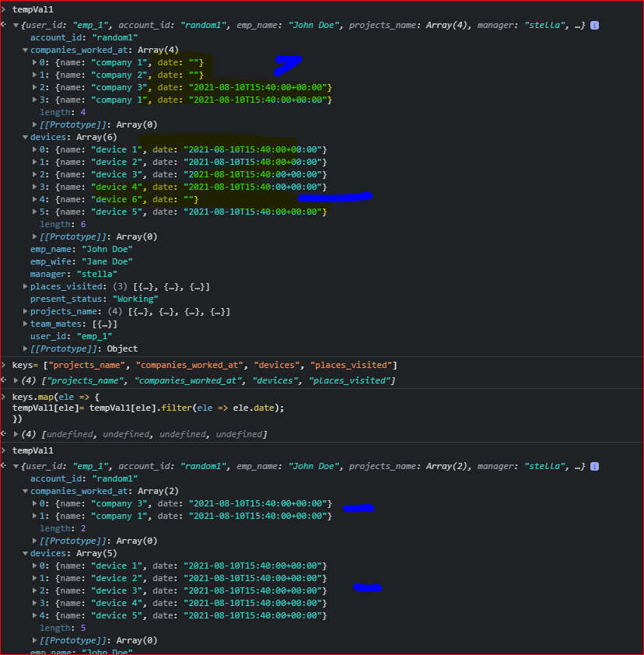Expand the device 1 entry at index 0
644x655 pixels.
33,149
